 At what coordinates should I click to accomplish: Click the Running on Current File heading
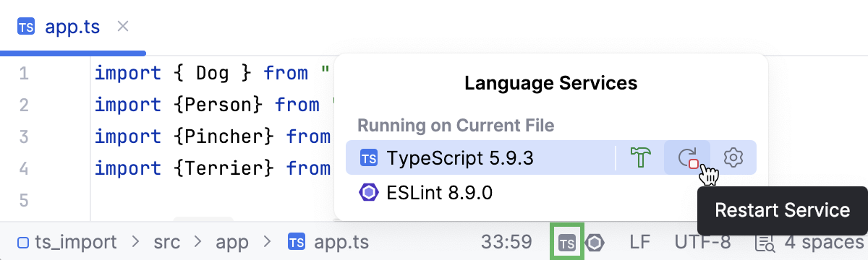point(456,126)
